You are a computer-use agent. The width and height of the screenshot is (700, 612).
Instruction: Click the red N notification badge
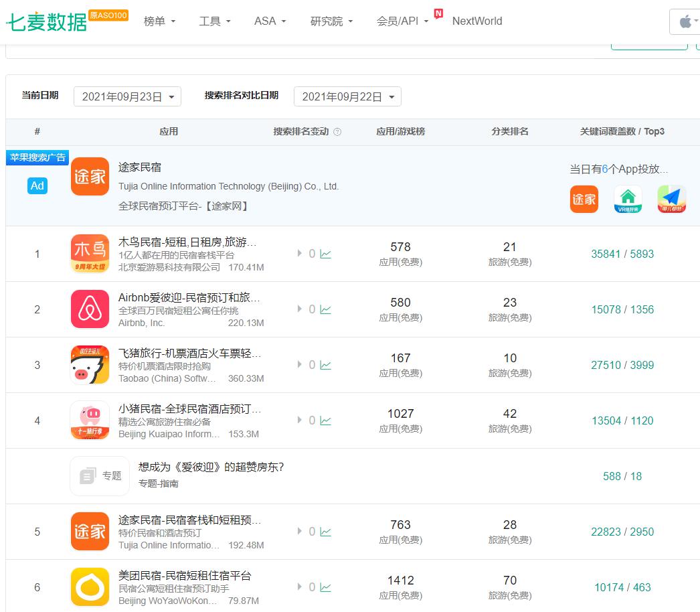point(438,13)
